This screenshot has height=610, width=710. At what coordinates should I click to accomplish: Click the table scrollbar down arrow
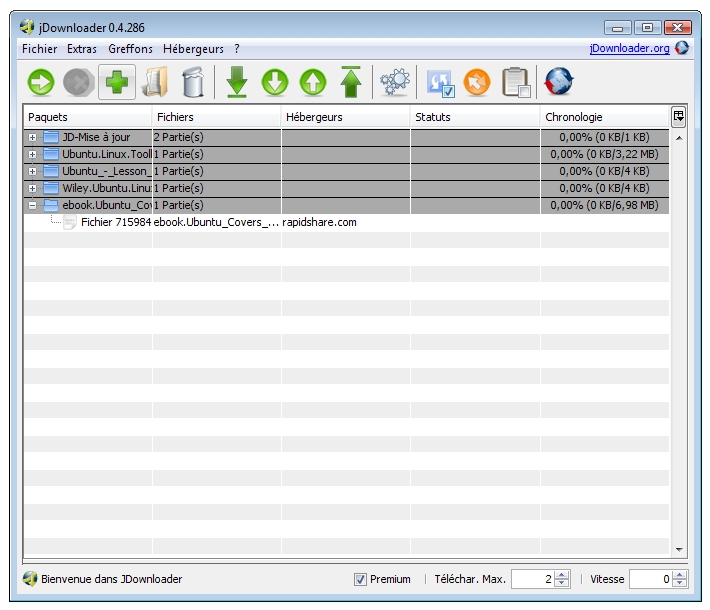679,549
